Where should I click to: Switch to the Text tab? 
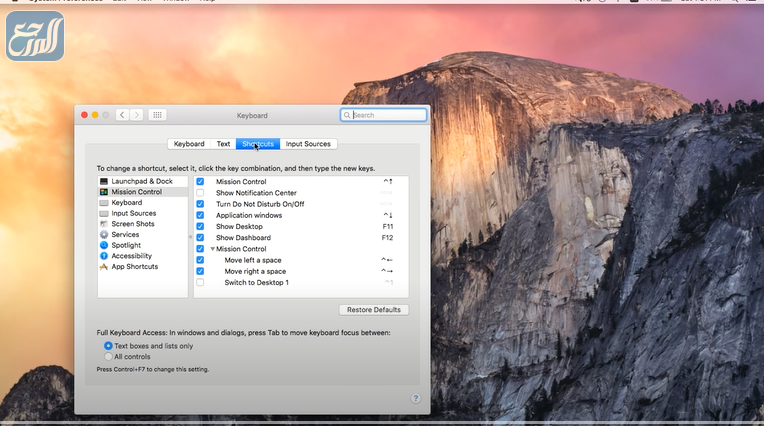tap(223, 144)
